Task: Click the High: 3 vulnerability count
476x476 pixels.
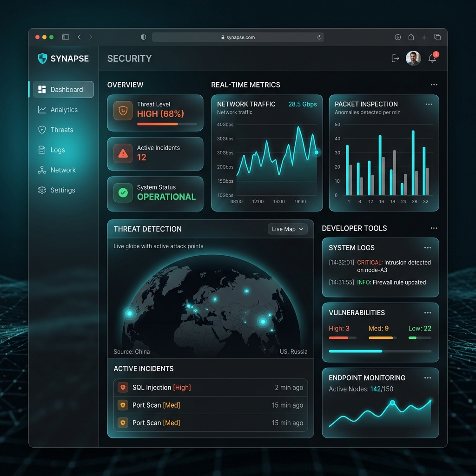Action: [339, 328]
